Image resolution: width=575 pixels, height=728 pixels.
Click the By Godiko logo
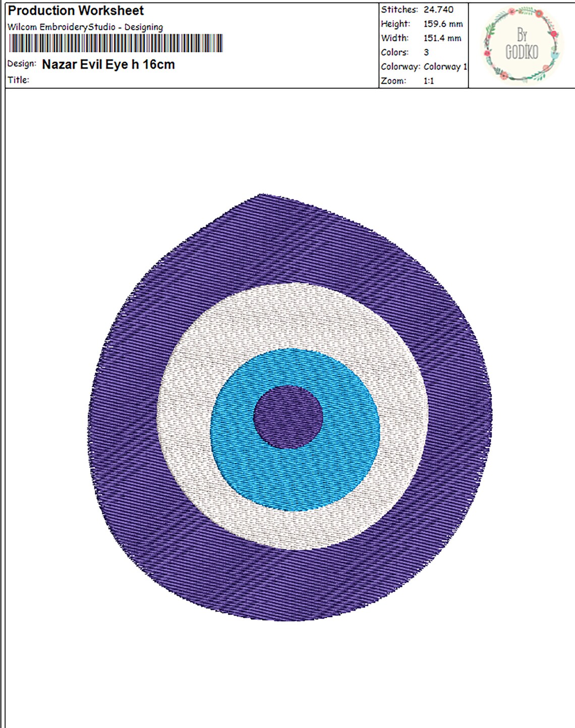522,44
